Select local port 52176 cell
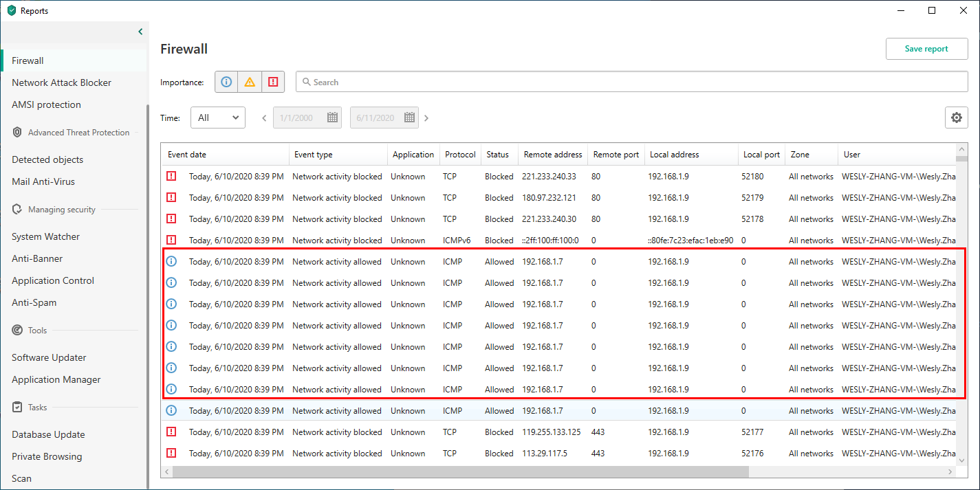 (752, 454)
